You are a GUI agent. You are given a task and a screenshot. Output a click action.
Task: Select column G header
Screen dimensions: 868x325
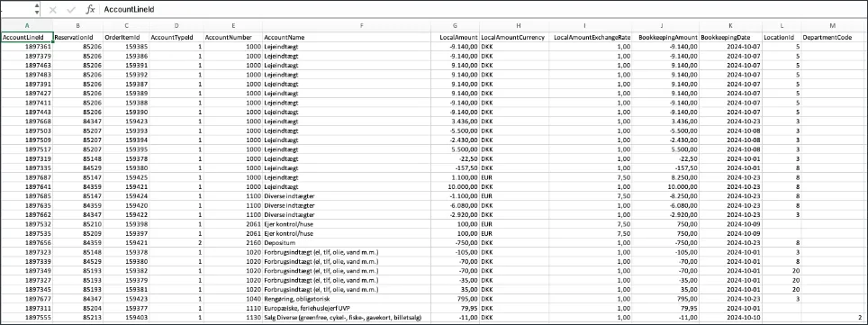coord(455,25)
